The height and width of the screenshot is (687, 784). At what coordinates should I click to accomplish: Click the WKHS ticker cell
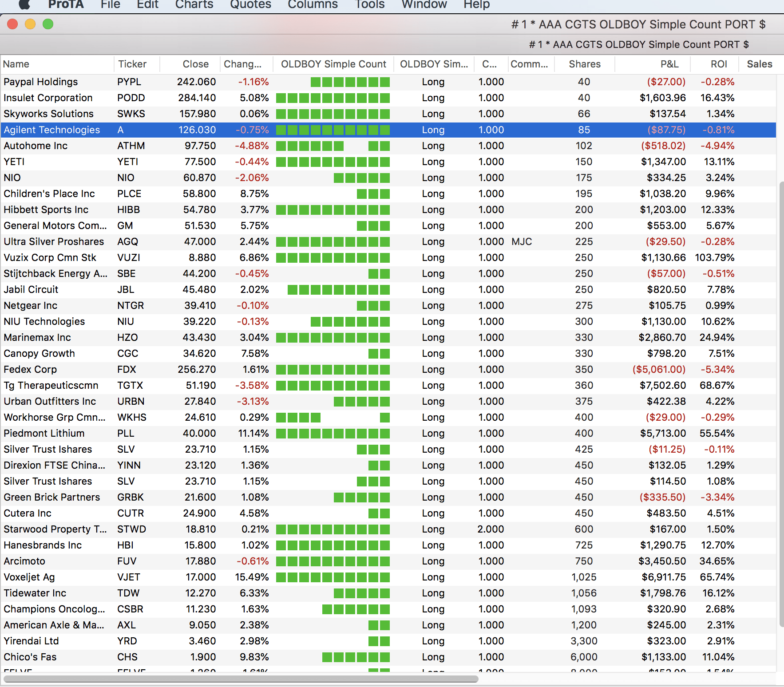click(x=132, y=417)
